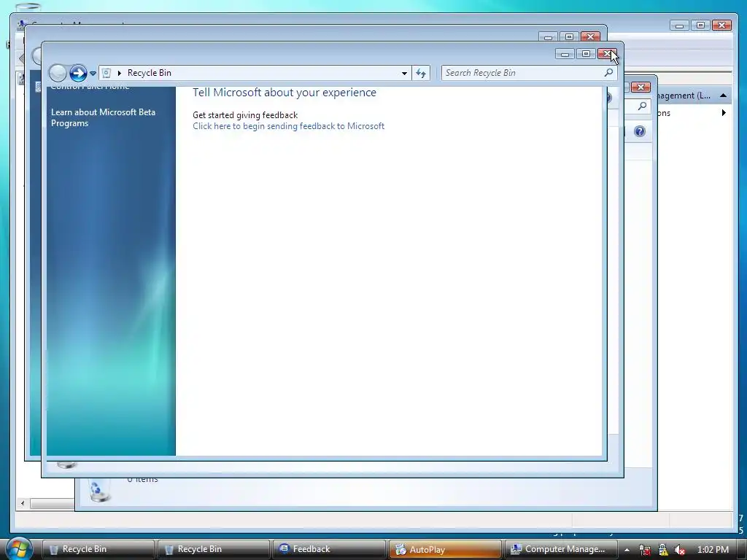Click the magnifier in the rear window search box
747x560 pixels.
point(642,106)
